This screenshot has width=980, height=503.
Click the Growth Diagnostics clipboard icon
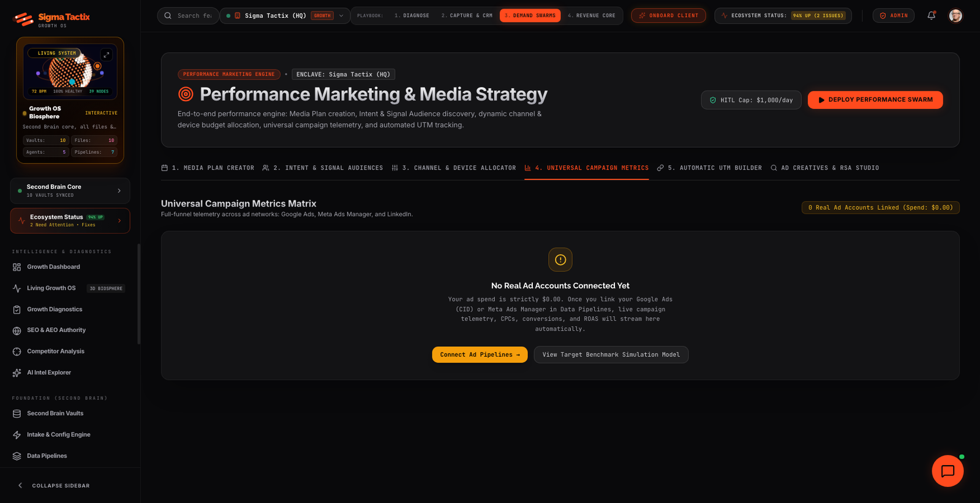point(17,309)
